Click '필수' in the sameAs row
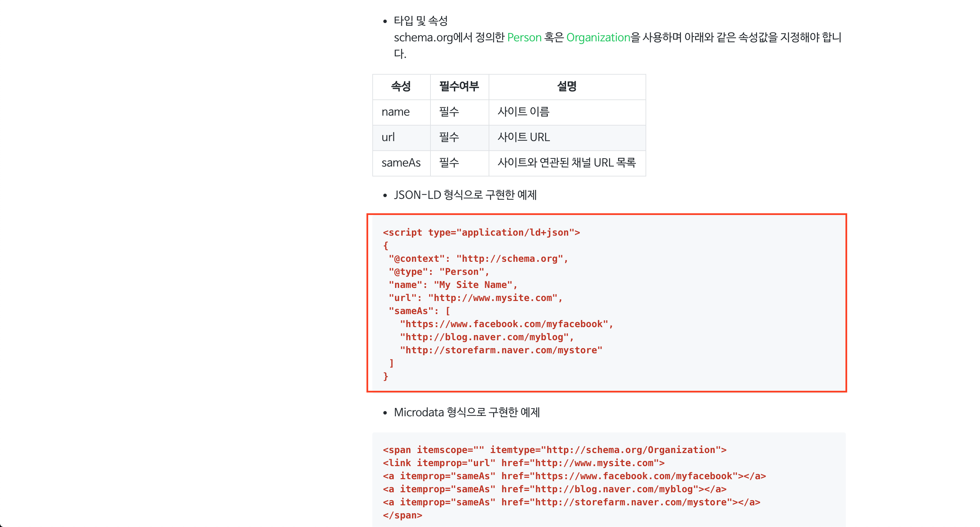The image size is (980, 527). pyautogui.click(x=459, y=163)
